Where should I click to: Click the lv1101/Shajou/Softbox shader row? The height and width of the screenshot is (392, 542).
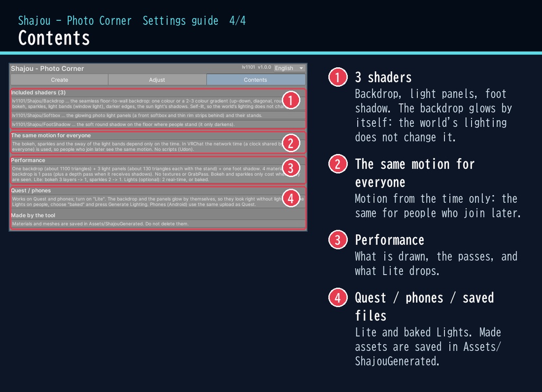click(158, 115)
